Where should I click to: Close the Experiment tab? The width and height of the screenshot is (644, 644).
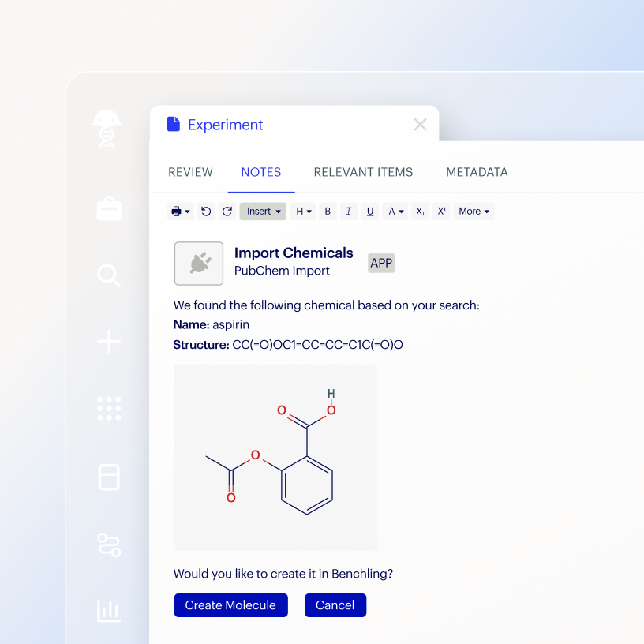[x=420, y=125]
